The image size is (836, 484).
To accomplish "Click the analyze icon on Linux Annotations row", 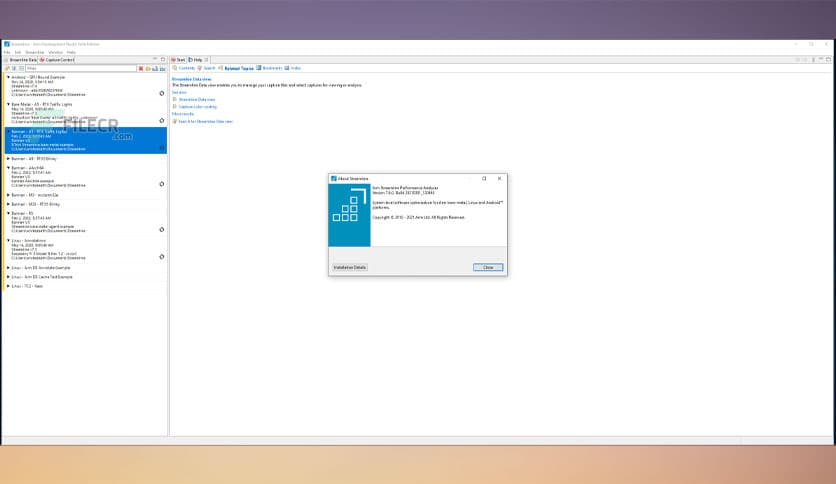I will 162,256.
